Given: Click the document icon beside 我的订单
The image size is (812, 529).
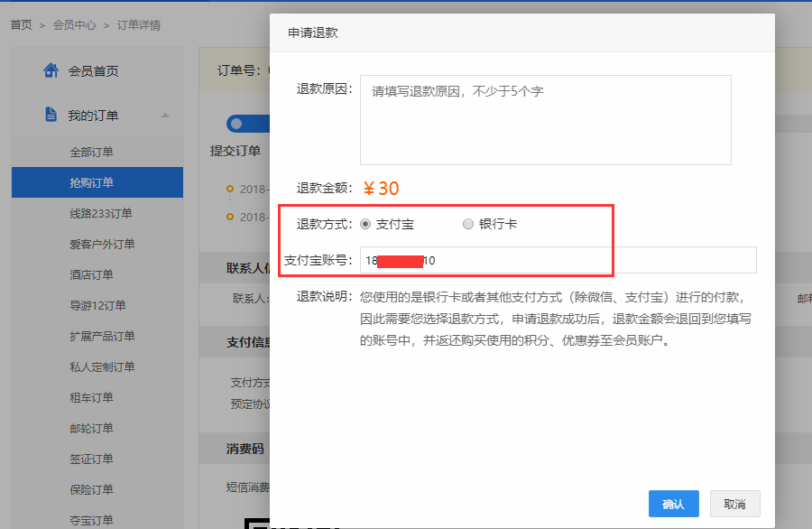Looking at the screenshot, I should (51, 115).
